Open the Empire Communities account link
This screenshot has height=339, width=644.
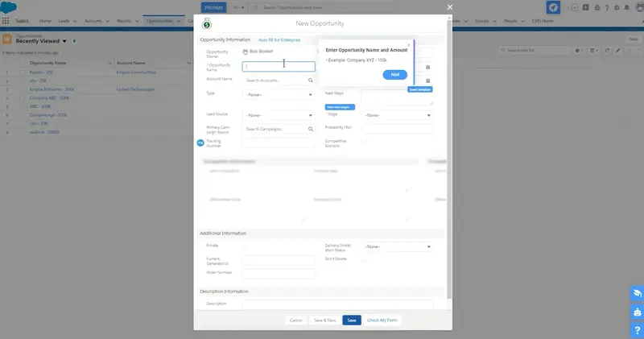tap(136, 72)
